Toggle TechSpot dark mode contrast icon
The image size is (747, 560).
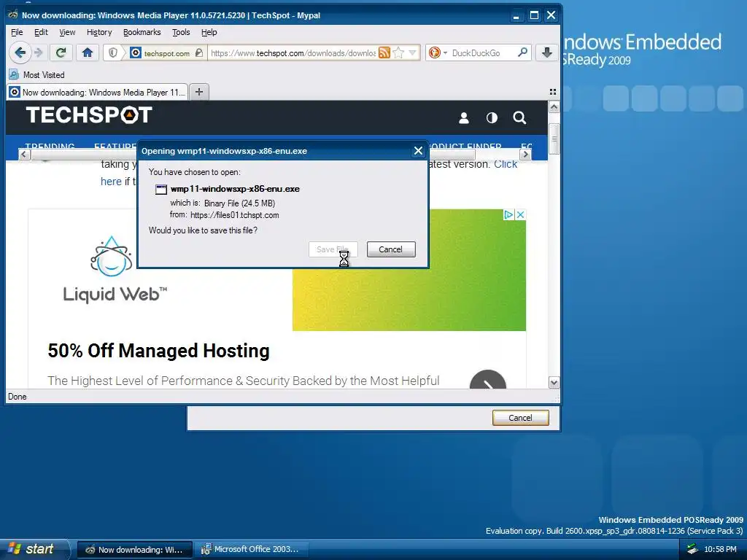pos(492,117)
